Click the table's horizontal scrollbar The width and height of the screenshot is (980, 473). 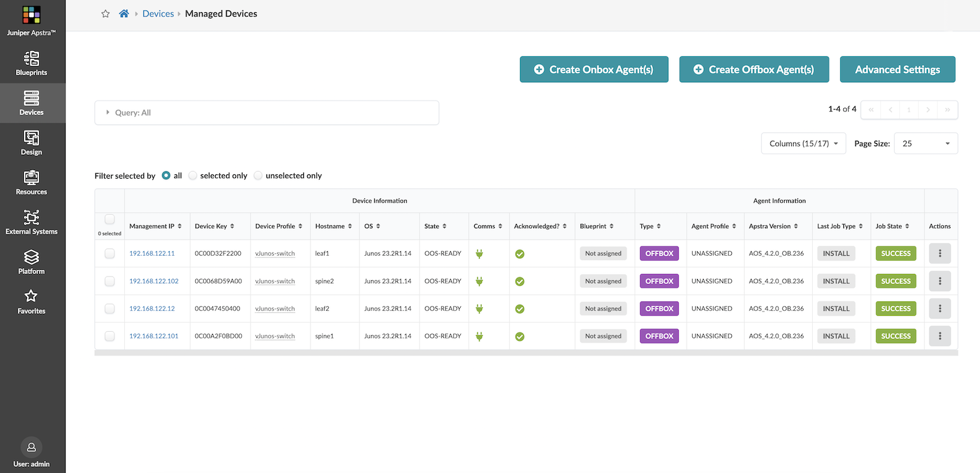[526, 353]
